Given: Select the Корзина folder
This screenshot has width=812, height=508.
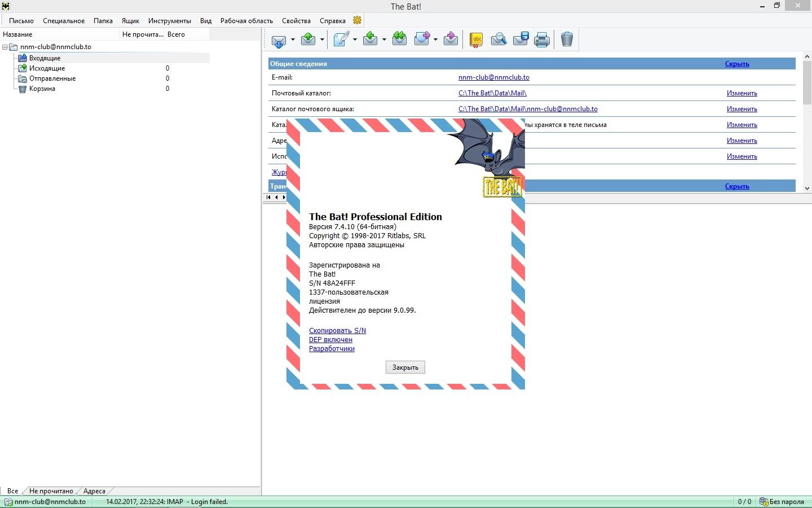Looking at the screenshot, I should (x=42, y=89).
